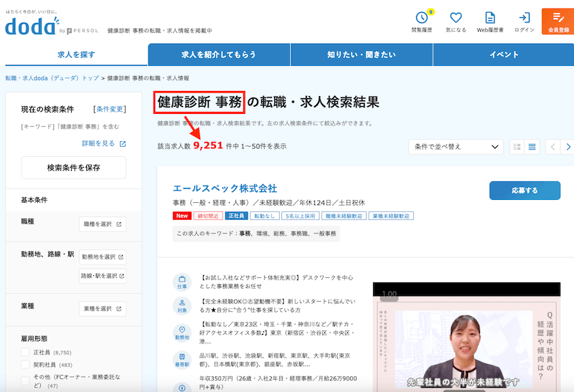Open the 業種を選択 selector
Viewport: 574px width, 392px height.
[x=103, y=309]
